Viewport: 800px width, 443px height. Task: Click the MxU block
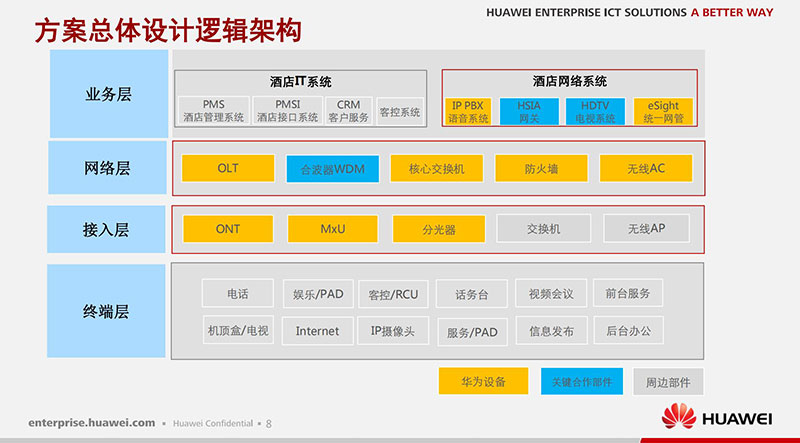(x=333, y=229)
